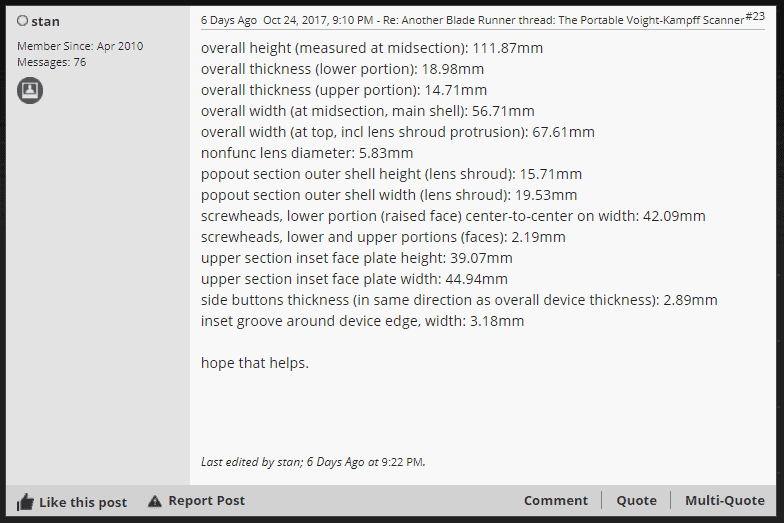
Task: Click the "6 Days Ago" text in the post header
Action: point(229,19)
